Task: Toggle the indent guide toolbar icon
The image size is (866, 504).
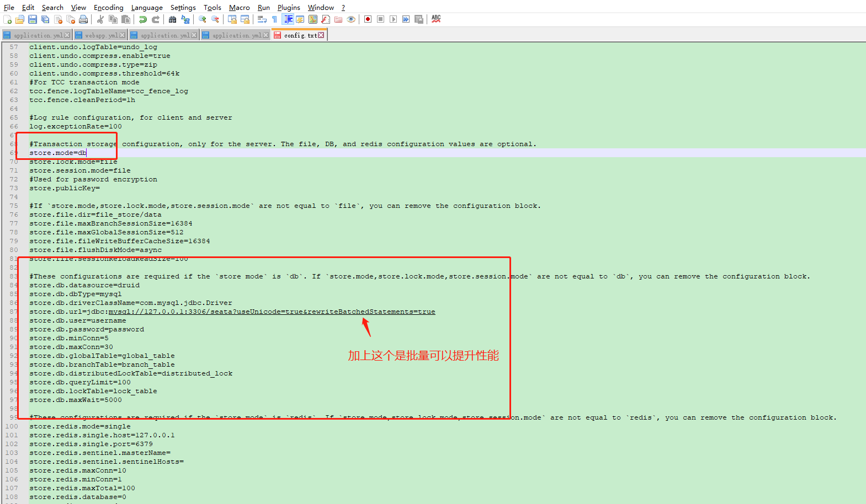Action: point(288,19)
